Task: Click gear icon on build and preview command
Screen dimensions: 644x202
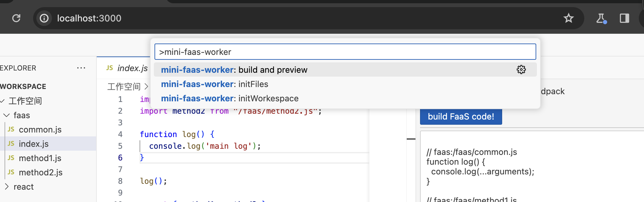Action: pyautogui.click(x=521, y=69)
